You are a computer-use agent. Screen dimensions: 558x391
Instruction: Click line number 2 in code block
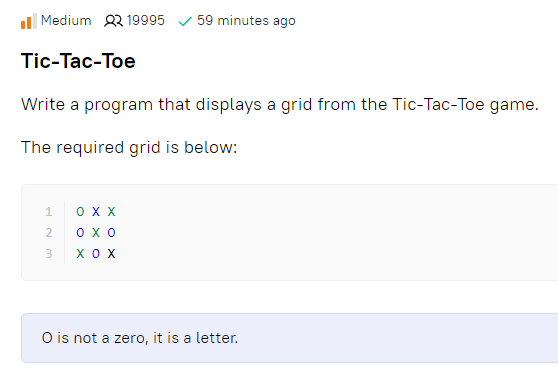click(x=49, y=233)
